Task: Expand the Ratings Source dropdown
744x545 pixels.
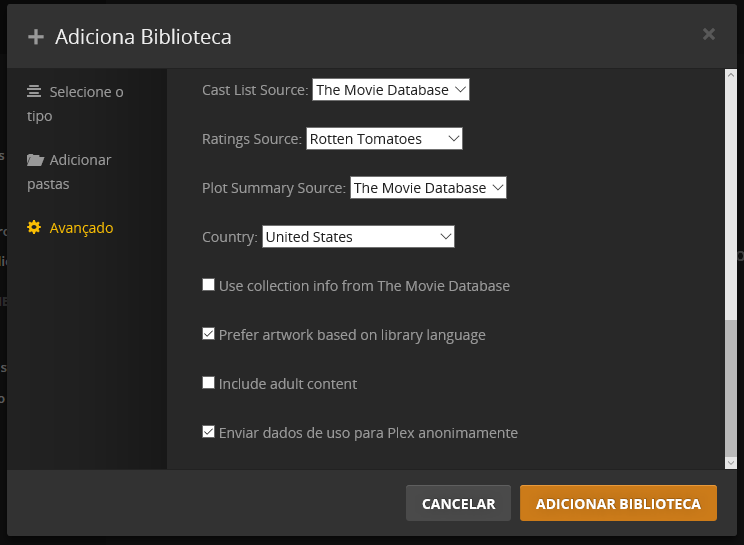Action: tap(384, 139)
